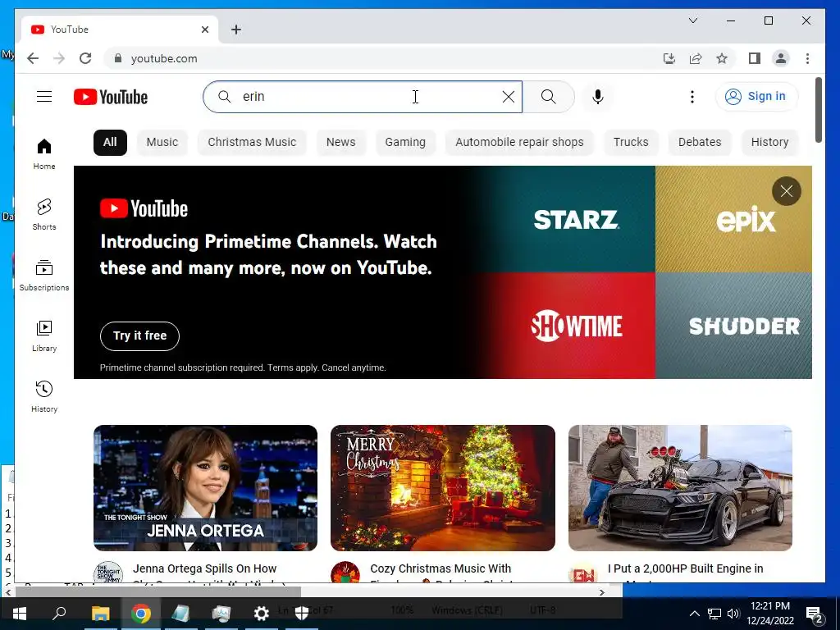Submit search with the magnifier button
The width and height of the screenshot is (840, 630).
click(549, 97)
